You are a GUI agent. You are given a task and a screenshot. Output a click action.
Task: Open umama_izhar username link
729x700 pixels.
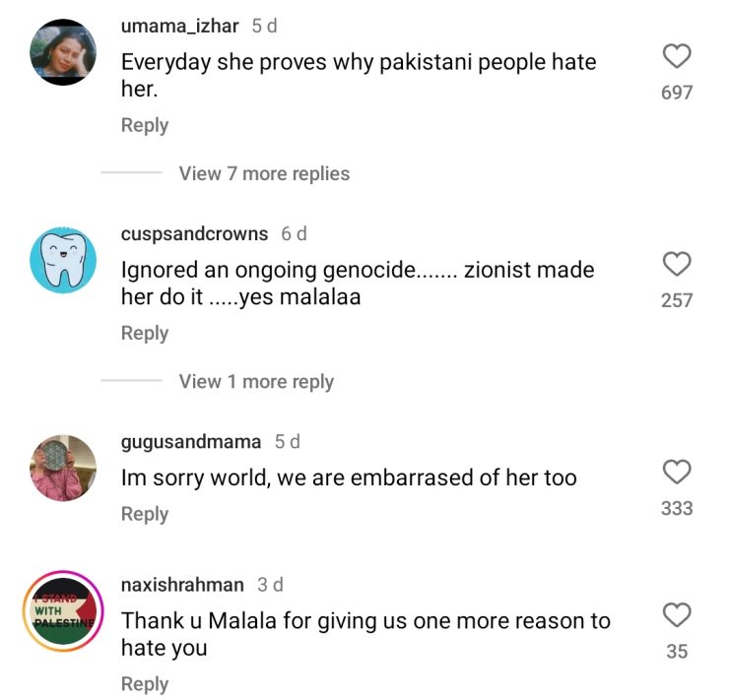pos(180,26)
